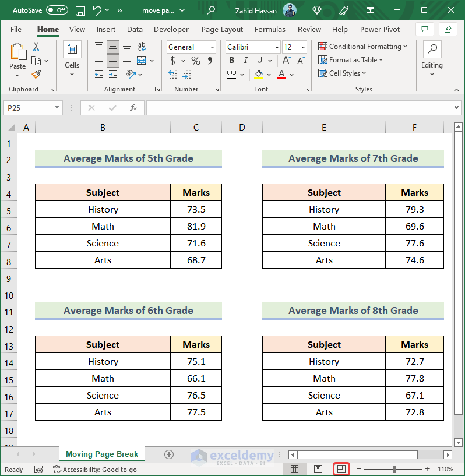Switch to the Data tab
Viewport: 465px width, 476px height.
(x=135, y=30)
